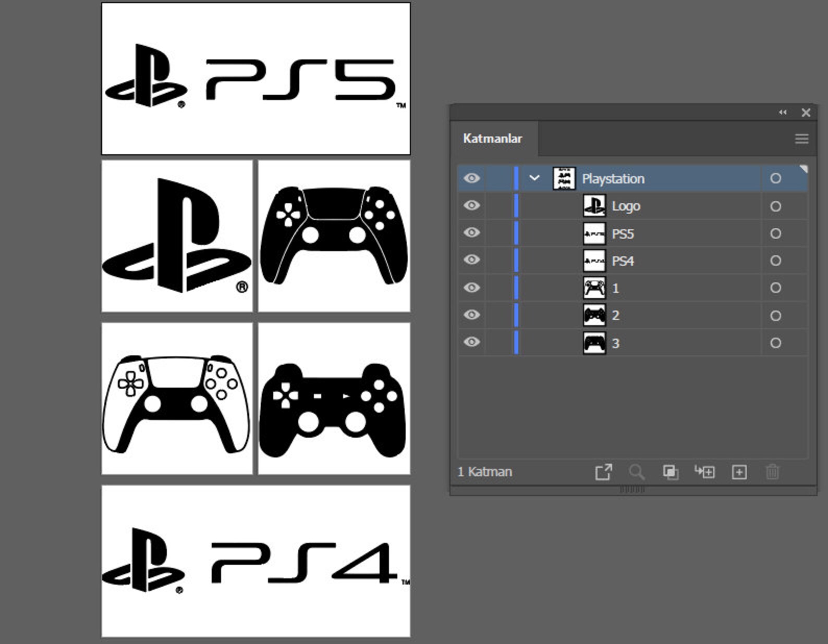Hide sublayer 3 via eye icon
Viewport: 828px width, 644px height.
pyautogui.click(x=471, y=342)
